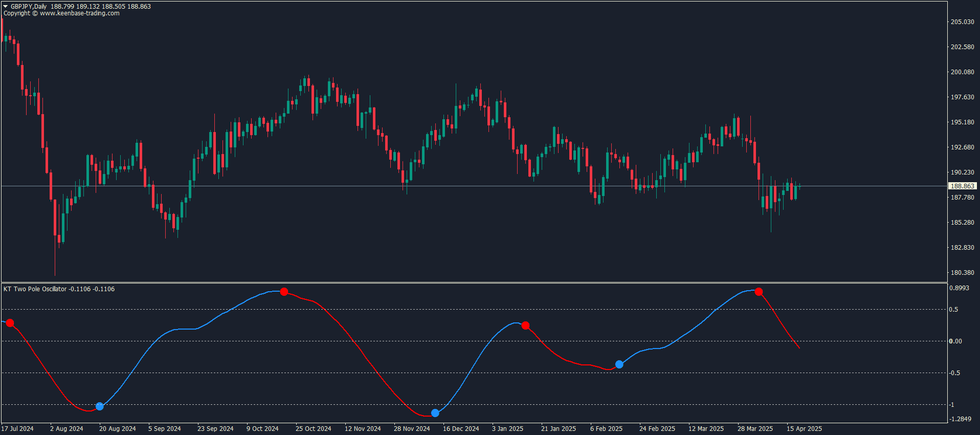This screenshot has width=980, height=435.
Task: Click the oscillator -1 level label
Action: 952,405
